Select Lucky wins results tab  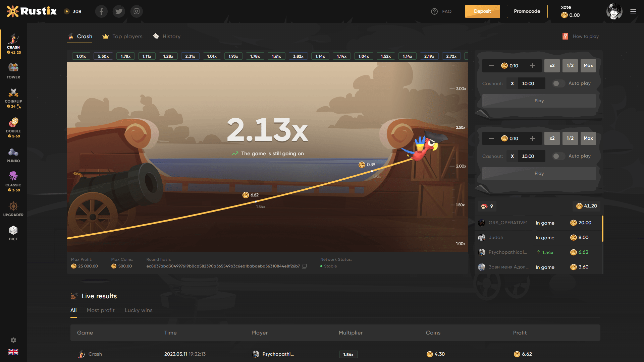tap(139, 310)
